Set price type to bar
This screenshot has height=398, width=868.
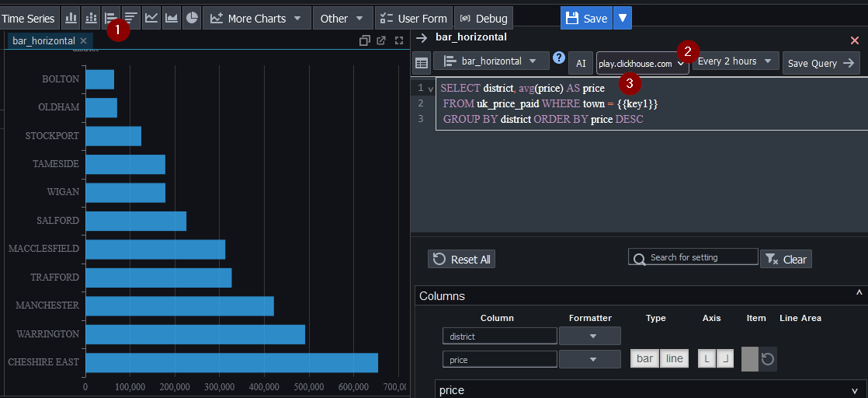point(644,358)
